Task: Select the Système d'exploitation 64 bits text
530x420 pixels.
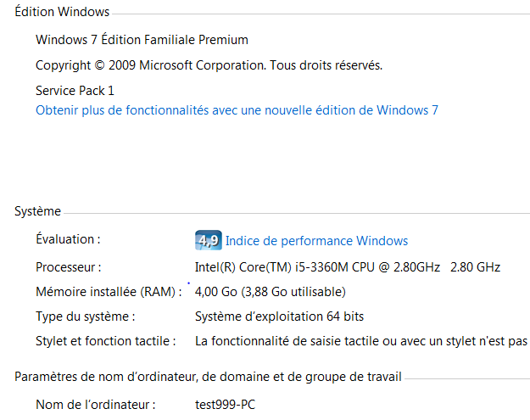Action: coord(279,316)
